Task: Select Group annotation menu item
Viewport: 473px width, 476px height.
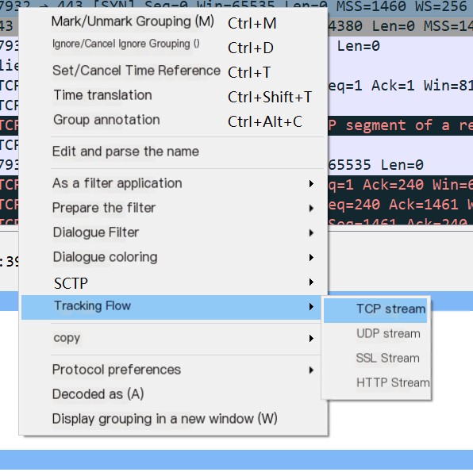Action: click(172, 121)
